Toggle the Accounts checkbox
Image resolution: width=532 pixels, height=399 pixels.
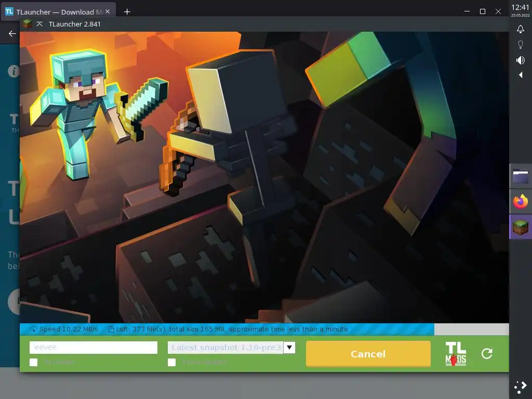coord(34,362)
